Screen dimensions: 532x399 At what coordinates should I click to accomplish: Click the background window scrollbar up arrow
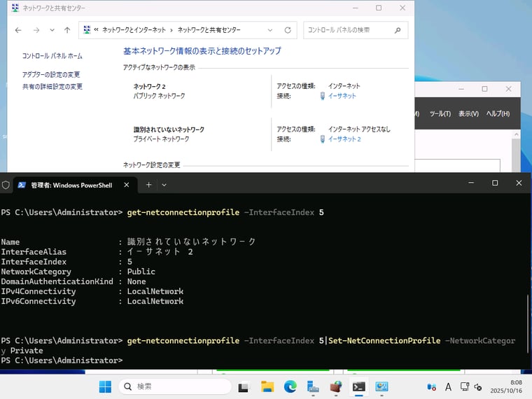click(x=516, y=134)
